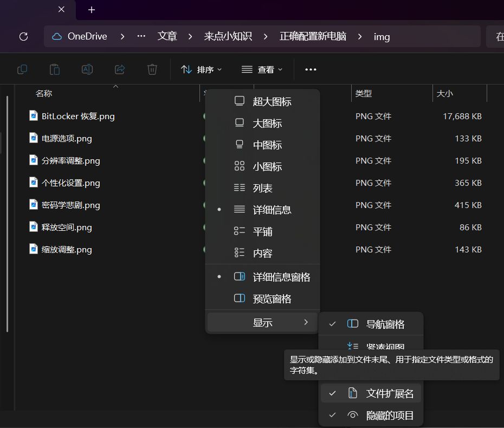This screenshot has height=428, width=504.
Task: Open a new tab with plus icon
Action: (92, 10)
